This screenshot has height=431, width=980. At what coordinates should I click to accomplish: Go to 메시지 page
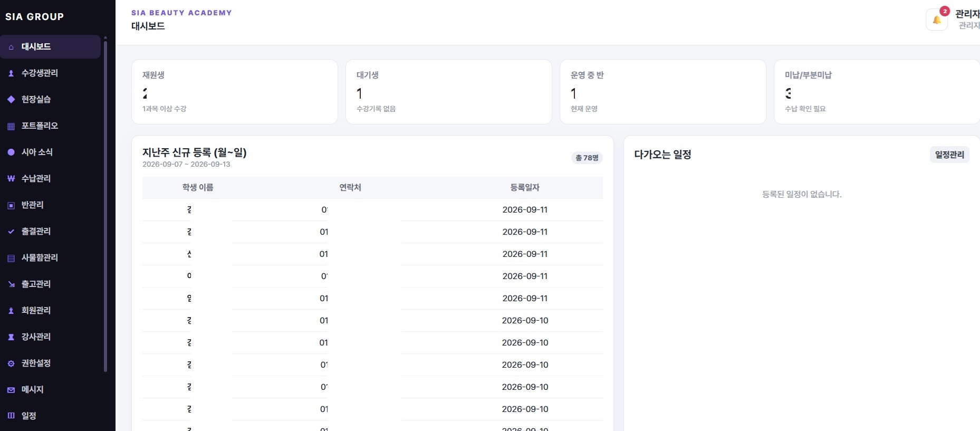coord(50,389)
